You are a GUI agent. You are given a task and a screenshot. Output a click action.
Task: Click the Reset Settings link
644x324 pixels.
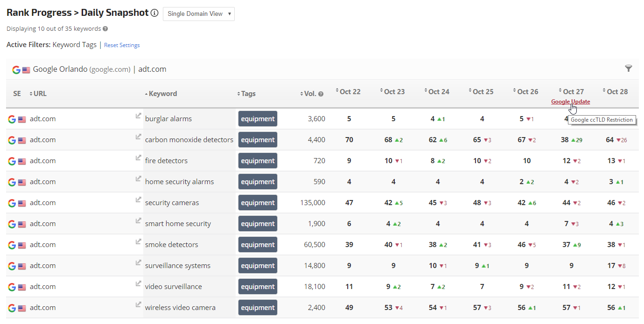click(122, 45)
